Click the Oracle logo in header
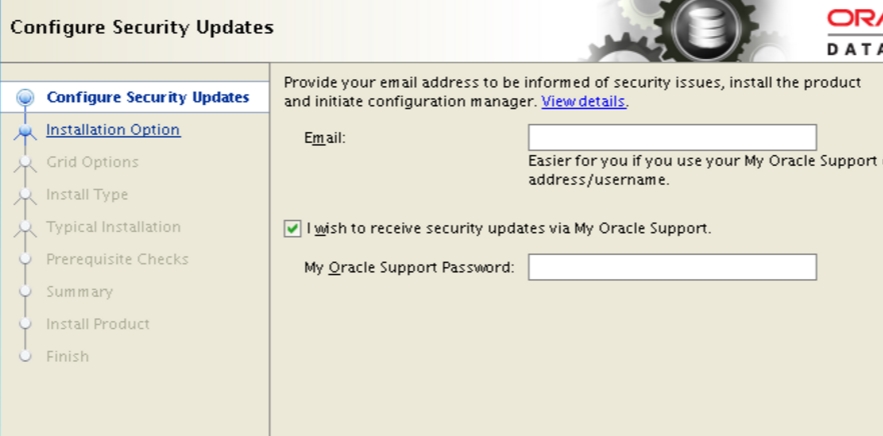Screen dimensions: 883x436 pyautogui.click(x=855, y=31)
